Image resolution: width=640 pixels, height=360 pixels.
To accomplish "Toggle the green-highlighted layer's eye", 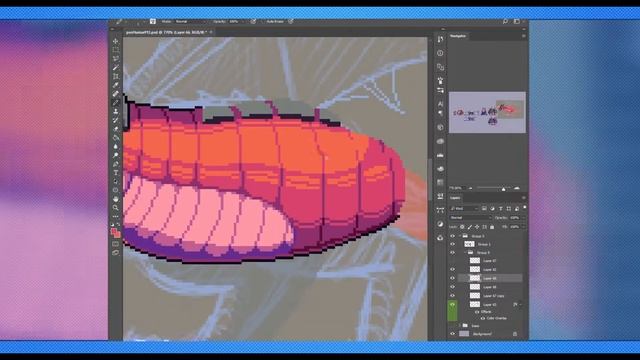I will (452, 304).
